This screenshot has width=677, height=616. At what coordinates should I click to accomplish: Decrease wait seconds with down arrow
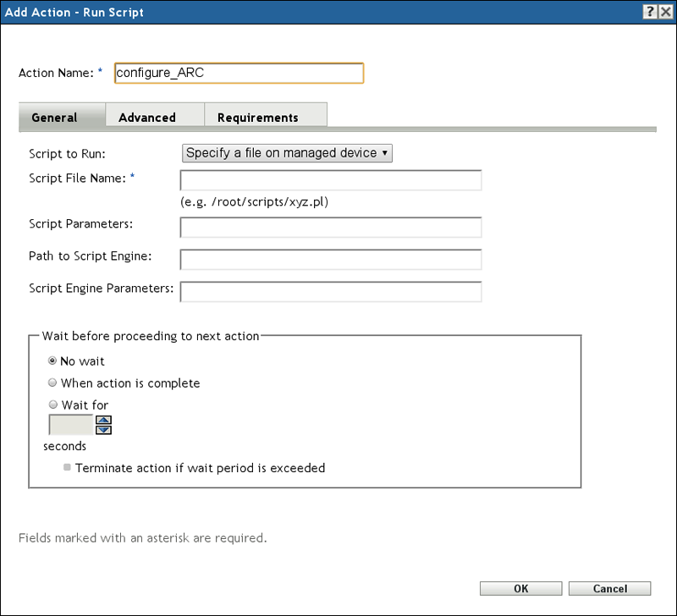point(103,429)
